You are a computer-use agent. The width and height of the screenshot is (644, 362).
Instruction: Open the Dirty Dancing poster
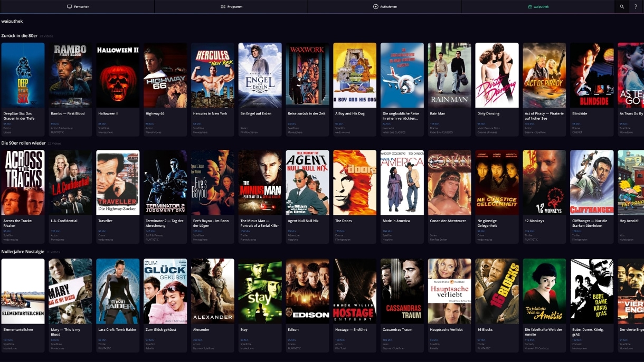[x=497, y=75]
